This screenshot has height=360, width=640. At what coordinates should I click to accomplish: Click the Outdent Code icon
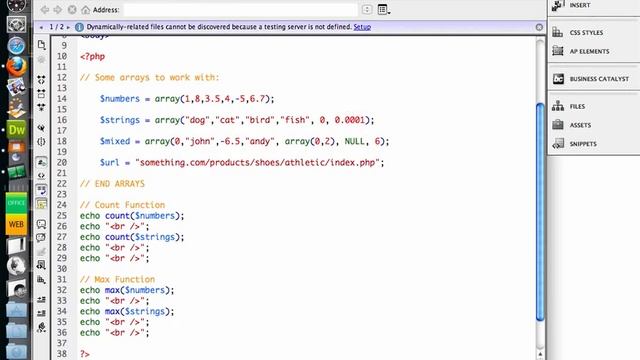pos(41,313)
